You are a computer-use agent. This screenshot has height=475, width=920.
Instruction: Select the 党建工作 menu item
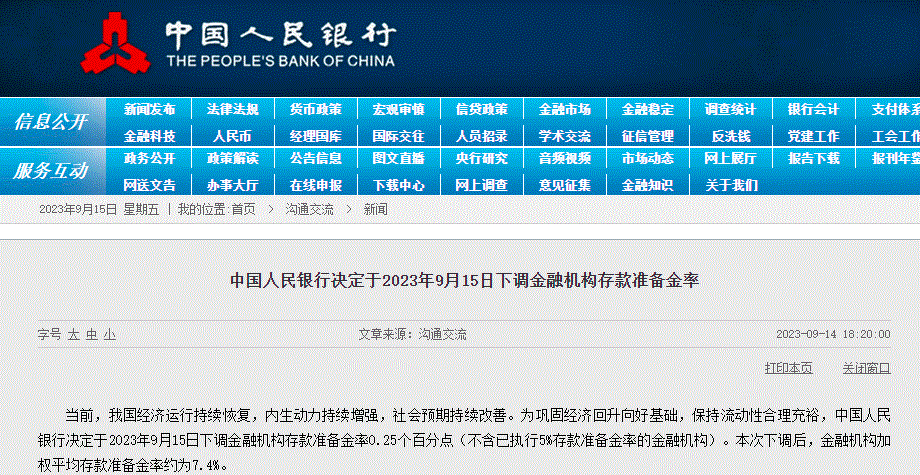(814, 137)
